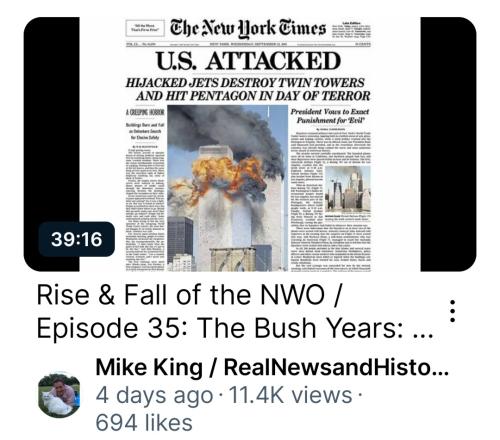Tap the 39:16 duration badge
500x440 pixels.
pos(77,239)
